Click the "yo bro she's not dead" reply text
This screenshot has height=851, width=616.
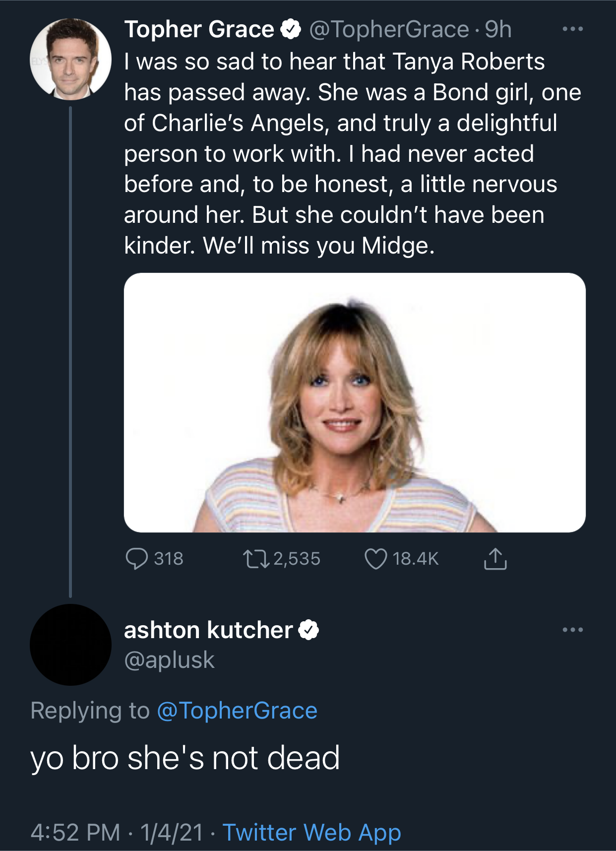[185, 758]
